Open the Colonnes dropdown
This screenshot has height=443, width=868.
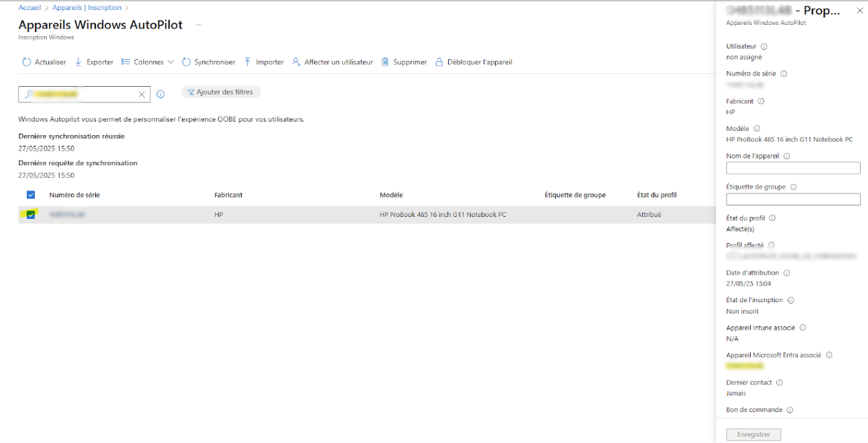(148, 63)
